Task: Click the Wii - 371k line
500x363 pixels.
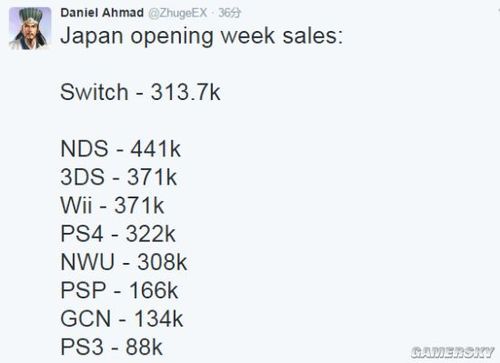Action: click(112, 205)
